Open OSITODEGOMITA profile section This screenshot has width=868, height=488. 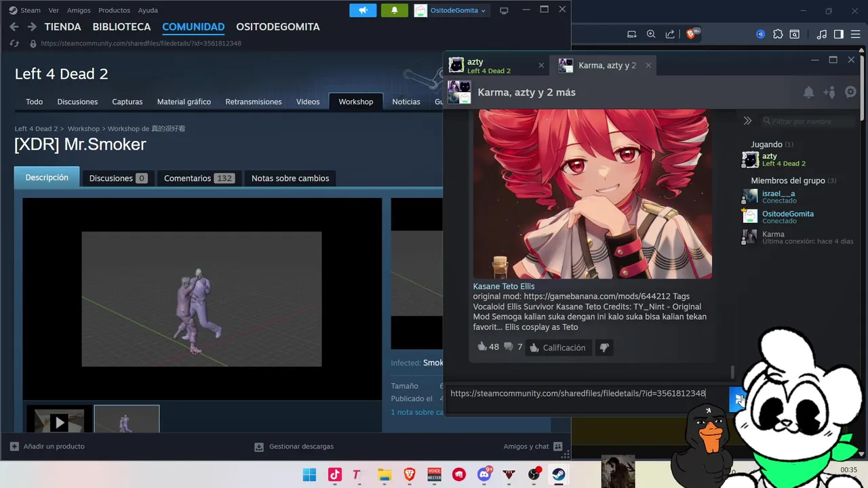[x=278, y=27]
